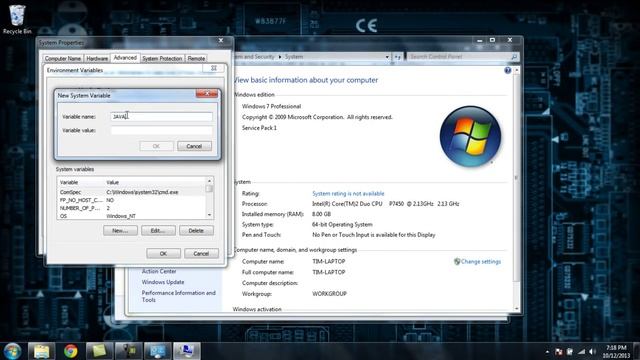Select the Advanced tab
Viewport: 640px width, 360px height.
(x=125, y=58)
